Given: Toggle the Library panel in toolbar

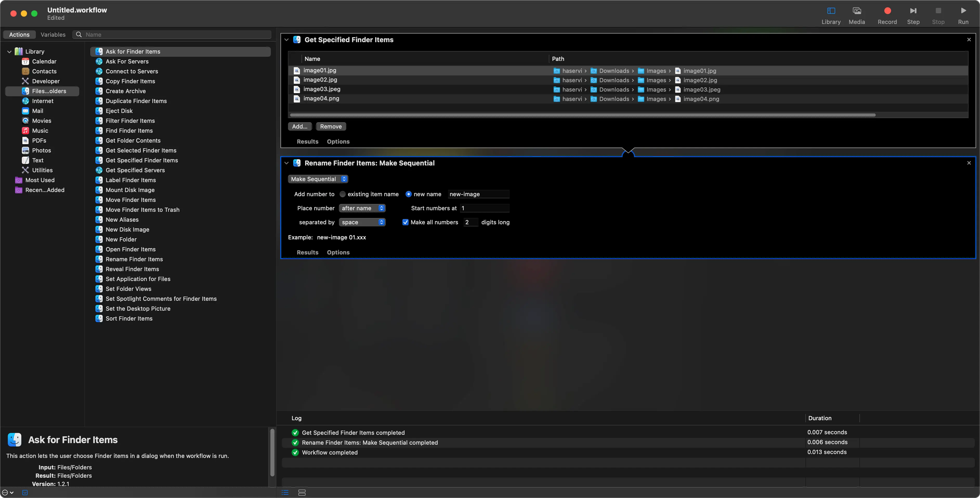Looking at the screenshot, I should pyautogui.click(x=831, y=15).
